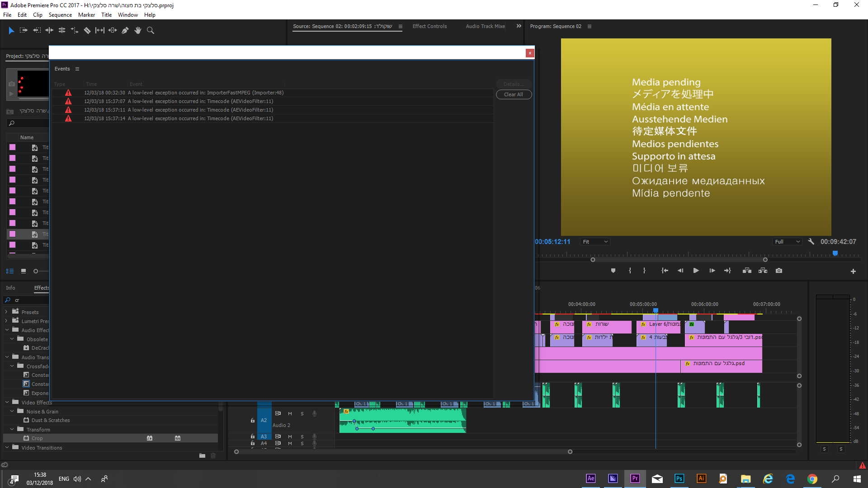
Task: Open the program monitor Settings wrench
Action: click(811, 242)
